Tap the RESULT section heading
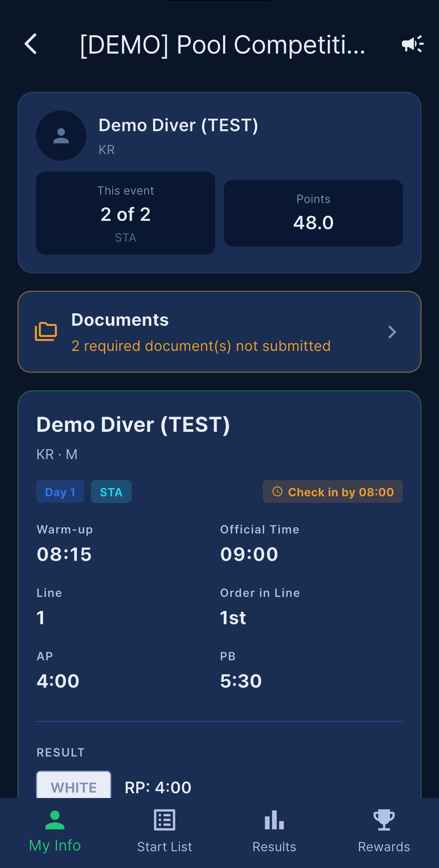 (61, 752)
